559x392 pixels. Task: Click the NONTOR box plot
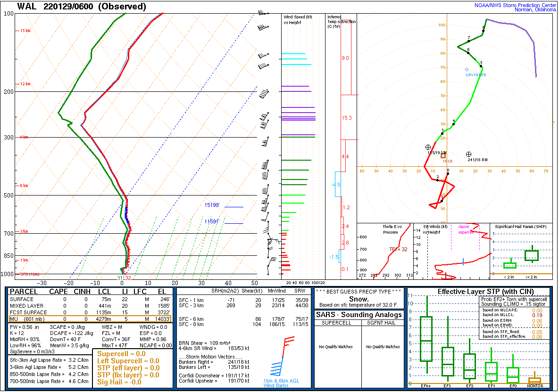534,380
